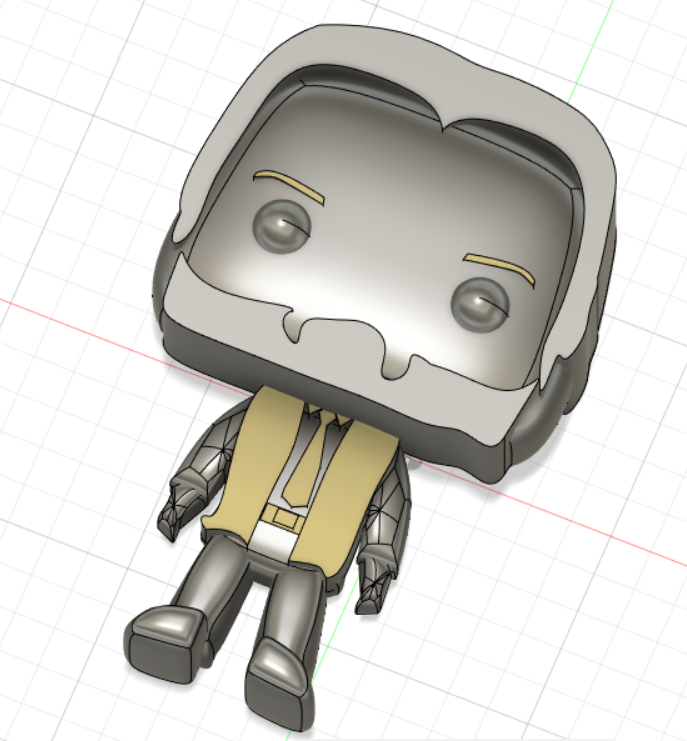The image size is (687, 741).
Task: Select the belt buckle below the tie
Action: click(x=283, y=518)
